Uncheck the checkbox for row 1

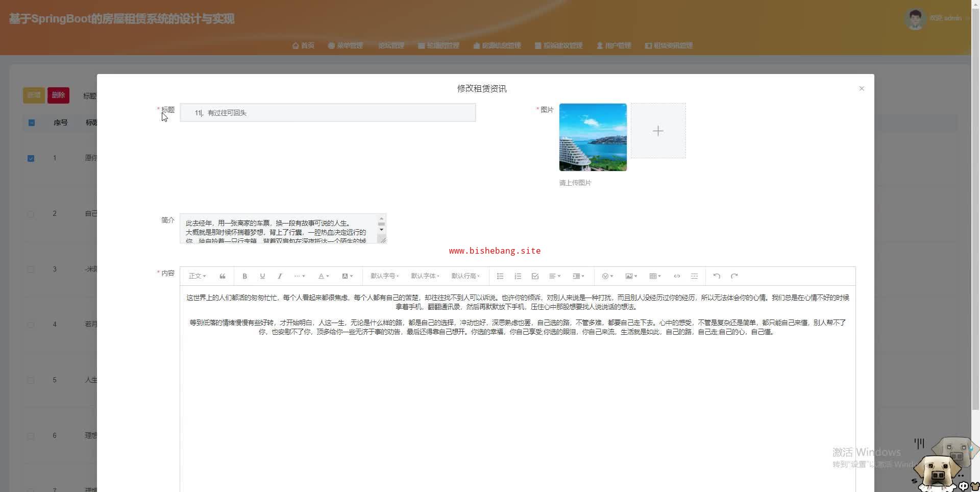pos(31,158)
